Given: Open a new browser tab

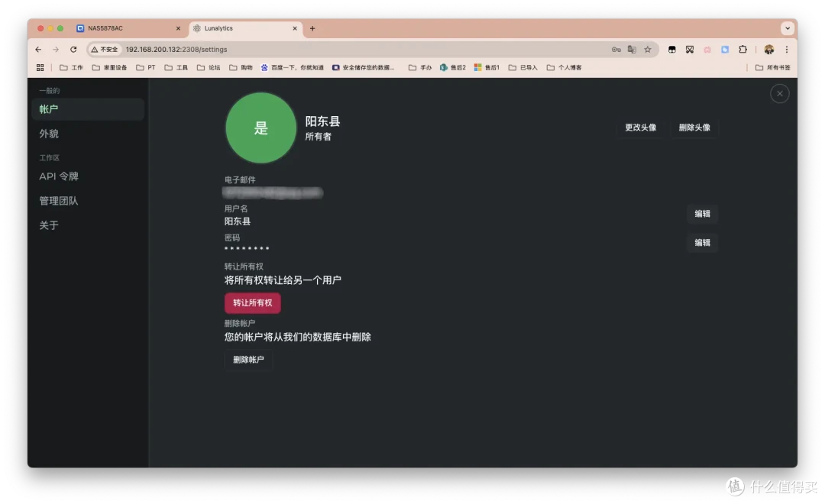Looking at the screenshot, I should pyautogui.click(x=312, y=28).
